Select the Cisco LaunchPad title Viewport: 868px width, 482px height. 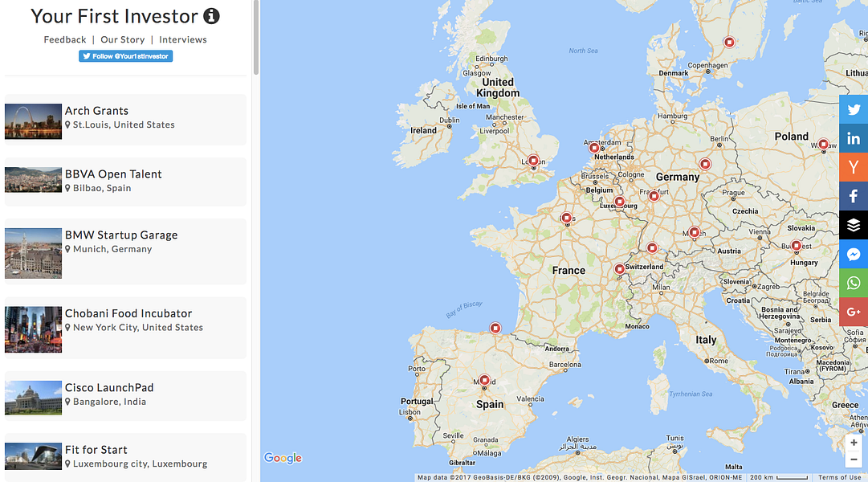(109, 388)
